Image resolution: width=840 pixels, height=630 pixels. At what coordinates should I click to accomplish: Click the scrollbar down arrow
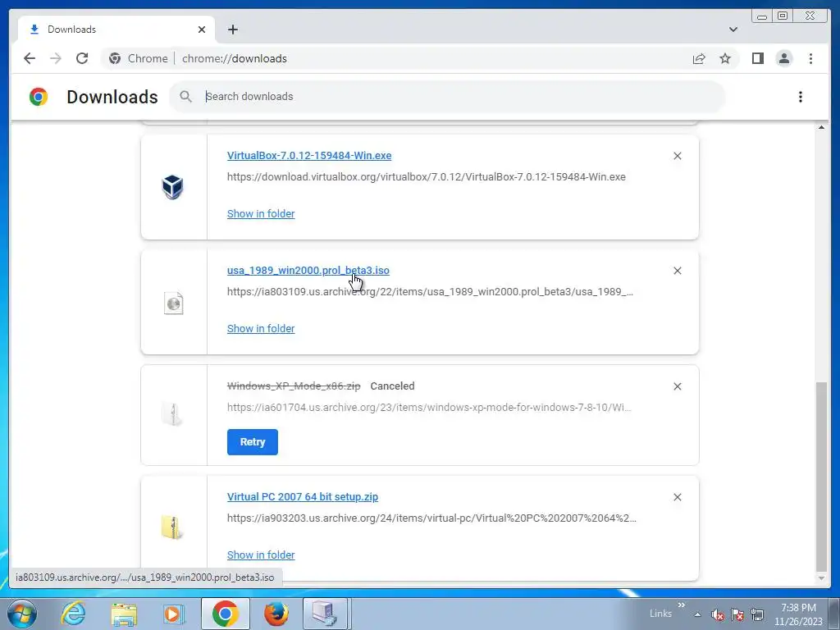(x=821, y=578)
